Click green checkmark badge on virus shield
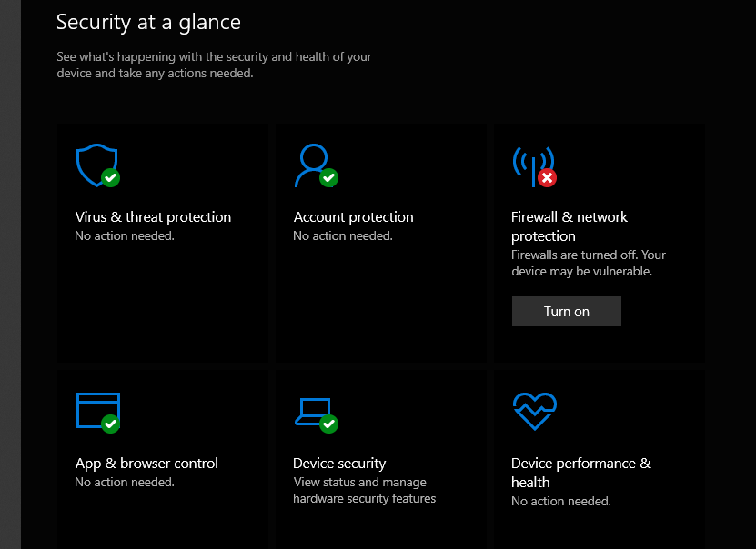Image resolution: width=756 pixels, height=549 pixels. pos(110,178)
